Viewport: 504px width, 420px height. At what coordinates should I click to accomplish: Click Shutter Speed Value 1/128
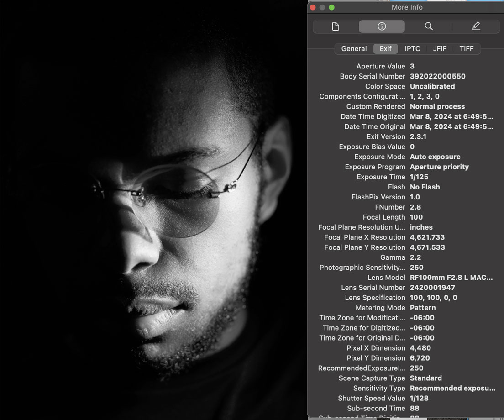click(x=419, y=399)
